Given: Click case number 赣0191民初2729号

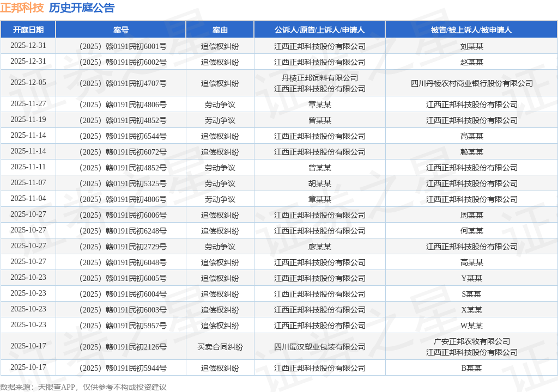Looking at the screenshot, I should point(123,247).
